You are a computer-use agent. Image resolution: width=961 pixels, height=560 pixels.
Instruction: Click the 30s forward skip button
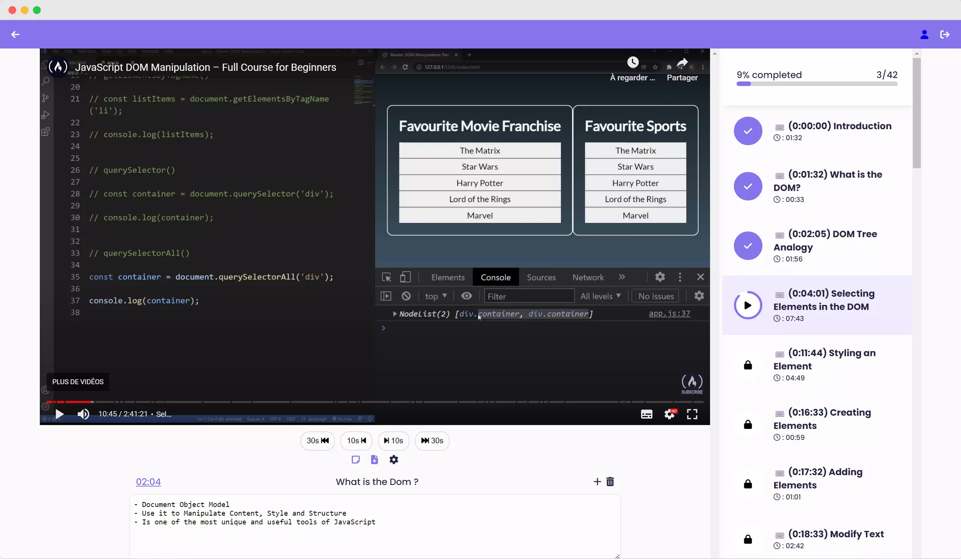point(432,441)
